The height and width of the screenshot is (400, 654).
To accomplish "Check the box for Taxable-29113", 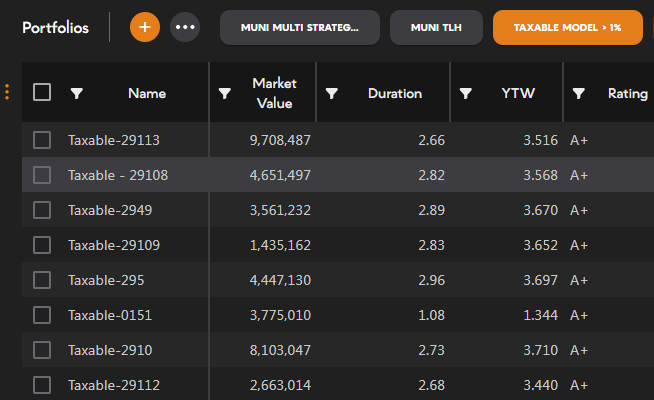I will (42, 140).
